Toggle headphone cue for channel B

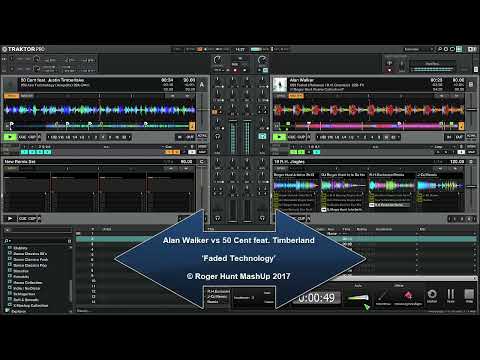point(262,136)
